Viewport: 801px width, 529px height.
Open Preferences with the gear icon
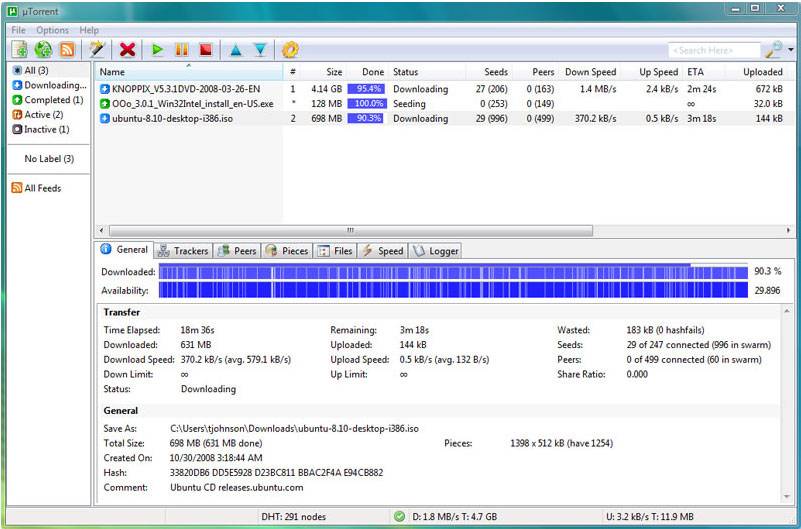coord(291,49)
